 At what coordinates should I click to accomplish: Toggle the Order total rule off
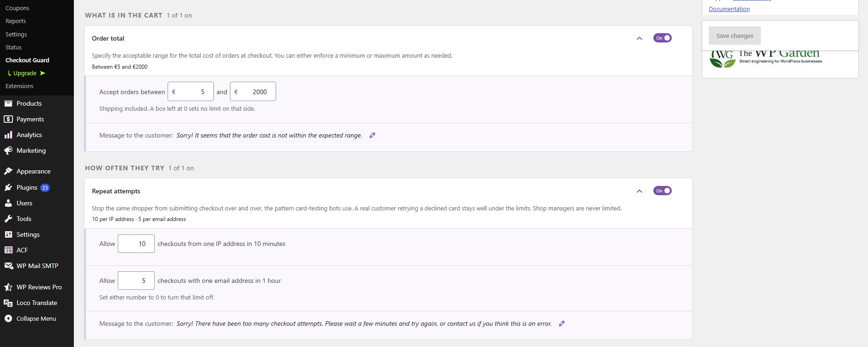[663, 38]
